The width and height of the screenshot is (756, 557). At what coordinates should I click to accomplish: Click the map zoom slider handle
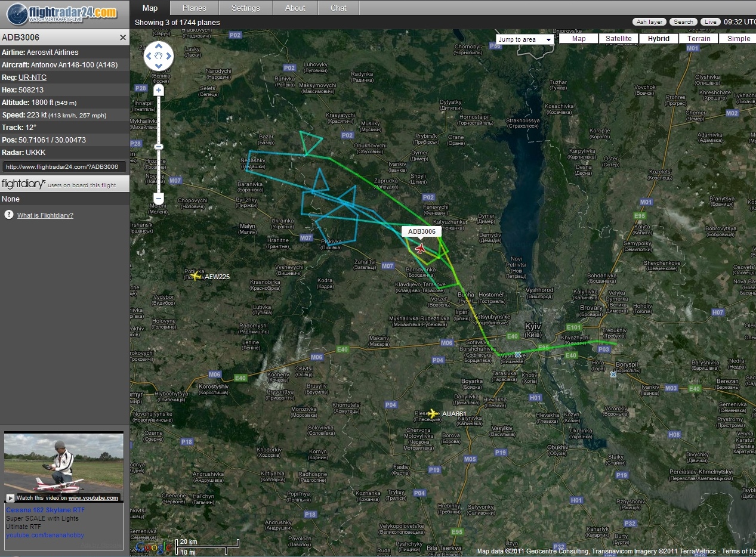[x=158, y=147]
